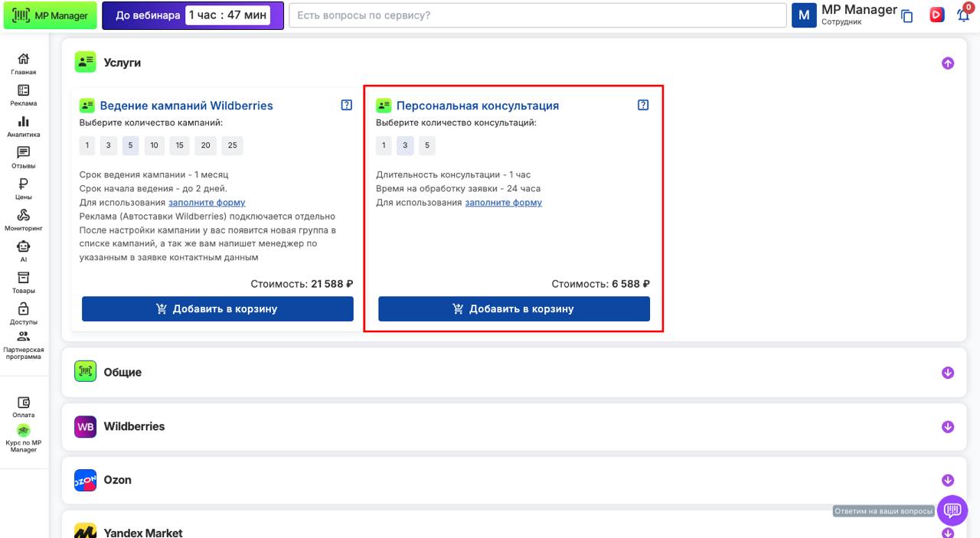Screen dimensions: 980x538
Task: Select 25 campaigns quantity option
Action: point(232,145)
